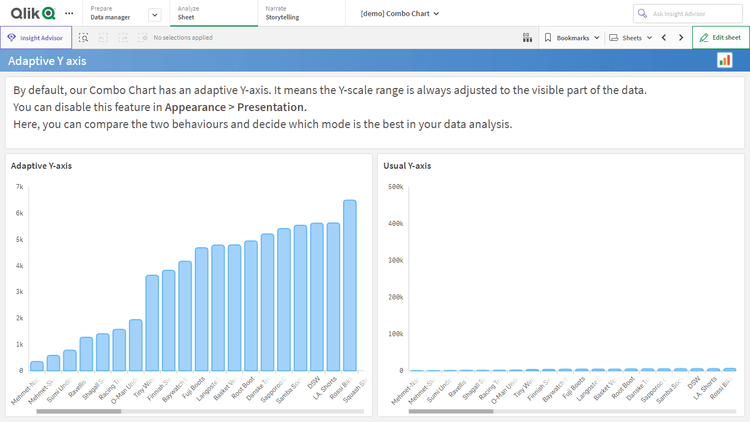Switch to the Narrate Storytelling tab
The height and width of the screenshot is (422, 750).
point(290,13)
